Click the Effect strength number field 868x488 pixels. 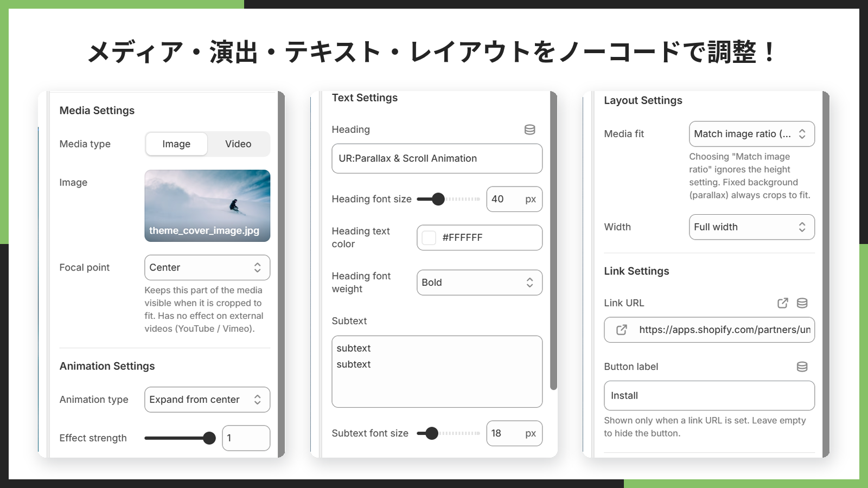coord(246,438)
